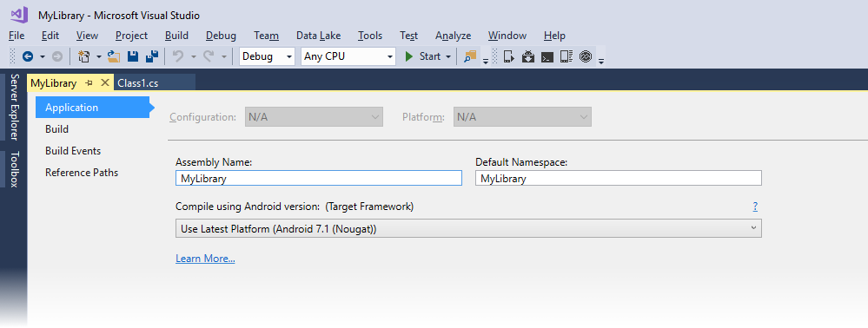The height and width of the screenshot is (328, 868).
Task: Open the Build menu
Action: point(176,36)
